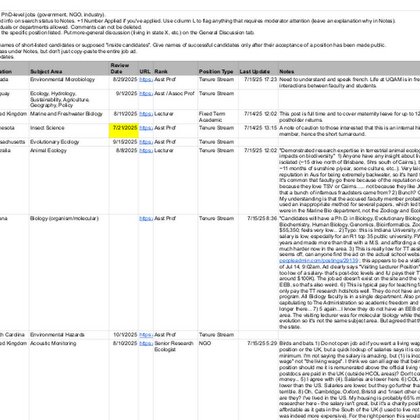Image resolution: width=420 pixels, height=420 pixels.
Task: Select the 8/29/2025 review date cell
Action: (124, 82)
